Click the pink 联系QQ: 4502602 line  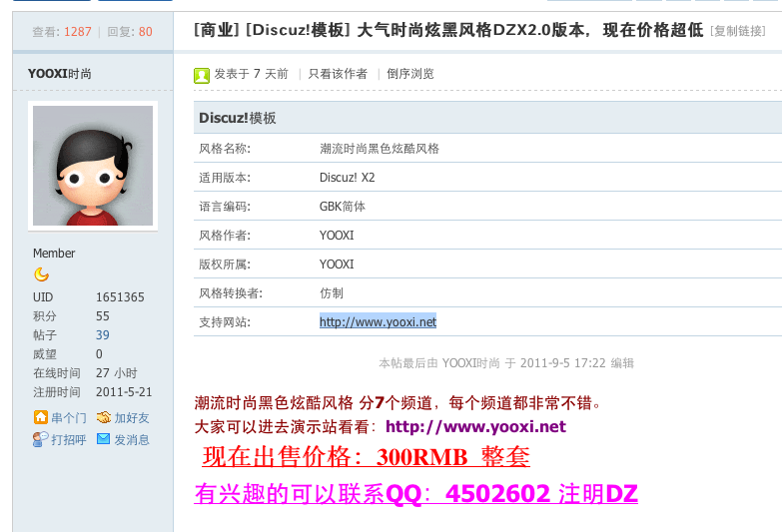click(415, 494)
